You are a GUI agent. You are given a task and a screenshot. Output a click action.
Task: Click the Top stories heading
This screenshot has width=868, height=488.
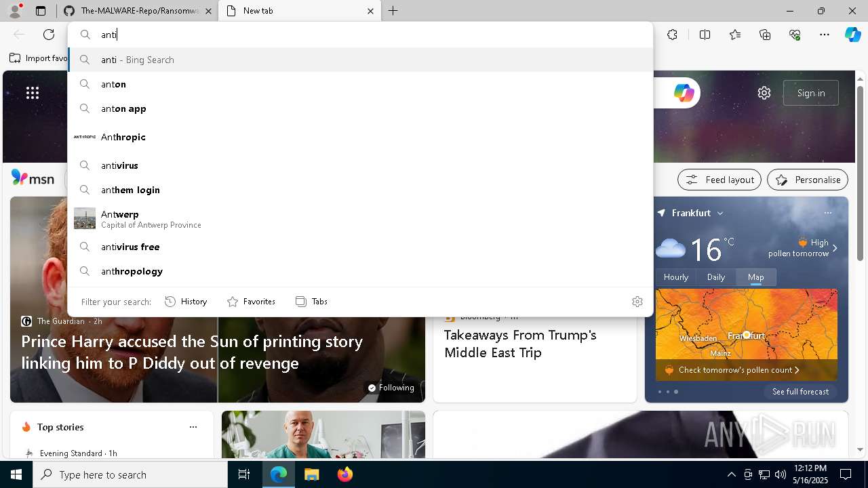tap(60, 427)
